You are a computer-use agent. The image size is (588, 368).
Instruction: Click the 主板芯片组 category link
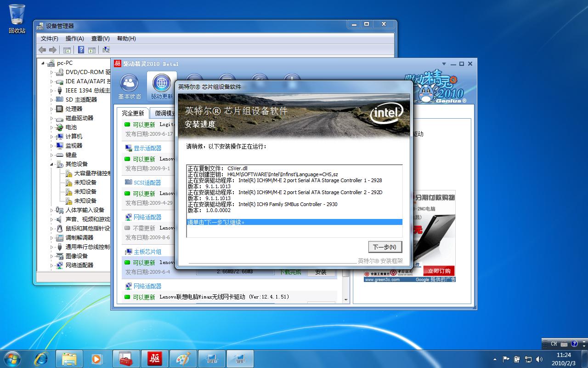click(x=147, y=252)
